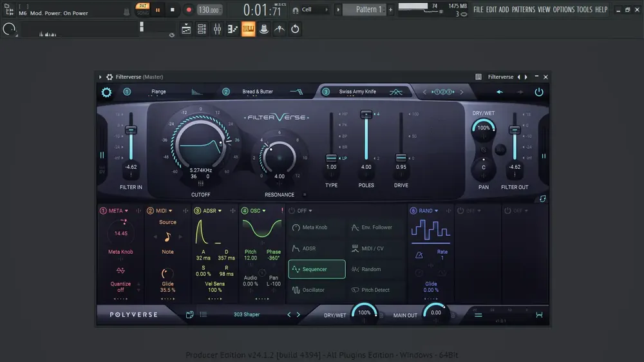
Task: Toggle PAT/SONG mode switch
Action: point(142,10)
